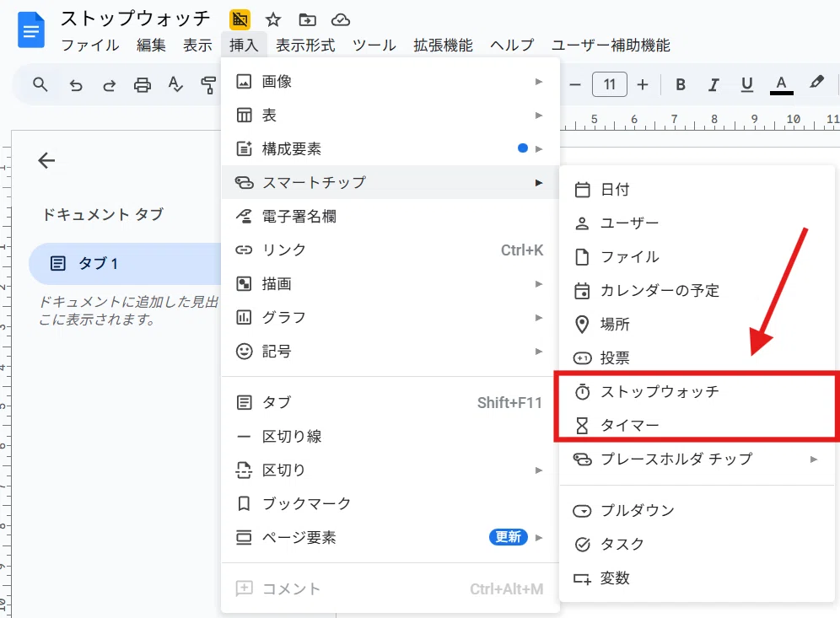Expand the プレースホルダ チップ submenu
The image size is (840, 618).
coord(697,459)
